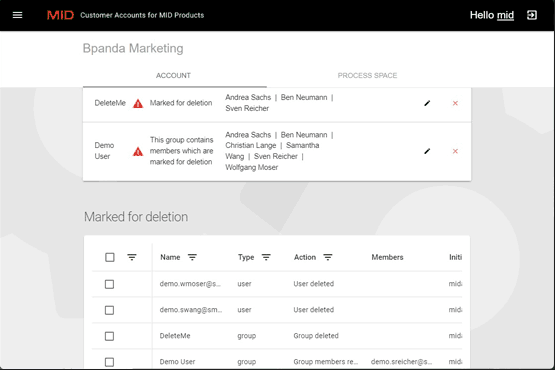The image size is (555, 370).
Task: Click User deleted action for demo.swang row
Action: coord(314,310)
